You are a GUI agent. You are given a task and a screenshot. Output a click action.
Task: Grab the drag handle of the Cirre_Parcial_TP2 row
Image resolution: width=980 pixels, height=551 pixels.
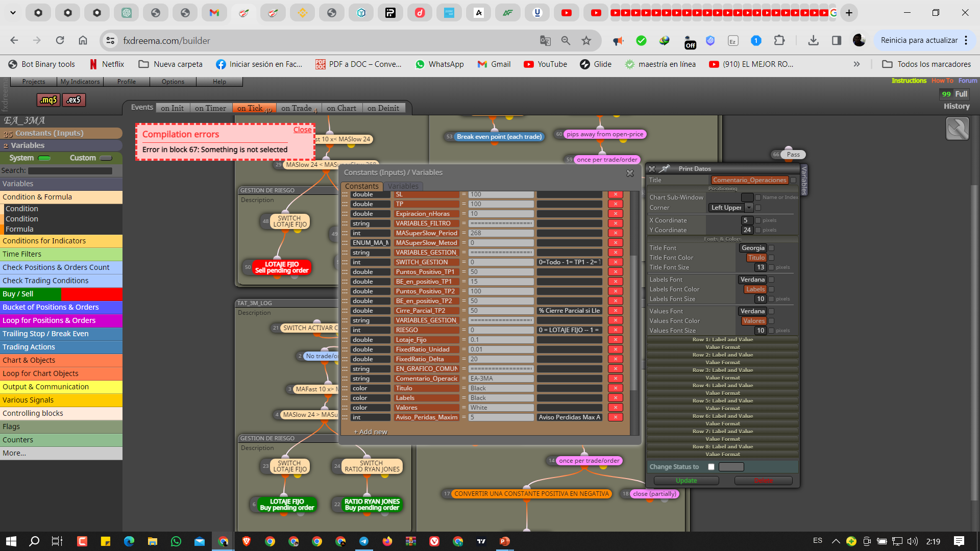(x=345, y=311)
